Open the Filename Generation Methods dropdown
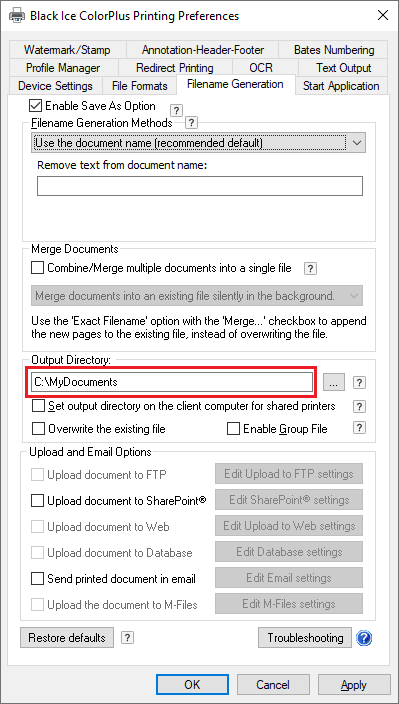Screen dimensions: 399x704 click(199, 143)
